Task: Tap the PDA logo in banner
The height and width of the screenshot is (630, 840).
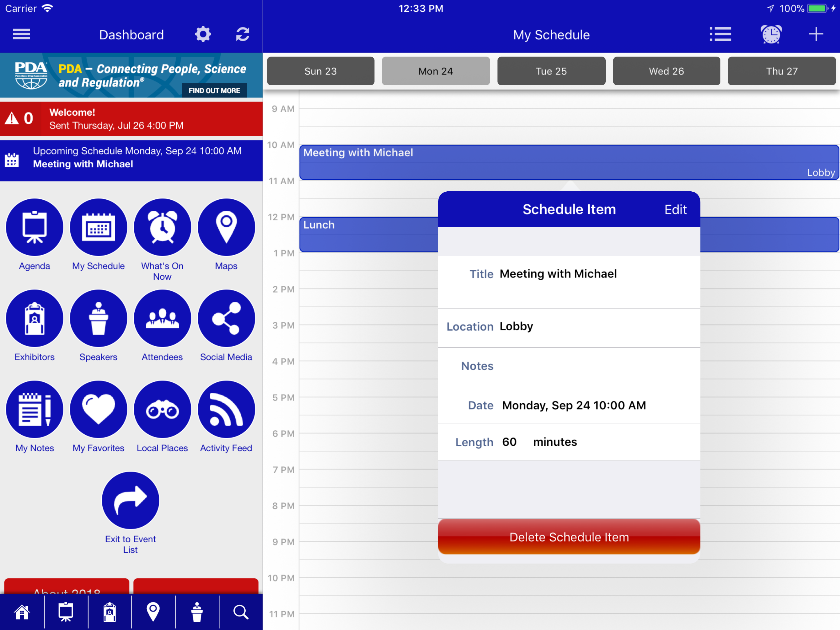Action: point(31,75)
